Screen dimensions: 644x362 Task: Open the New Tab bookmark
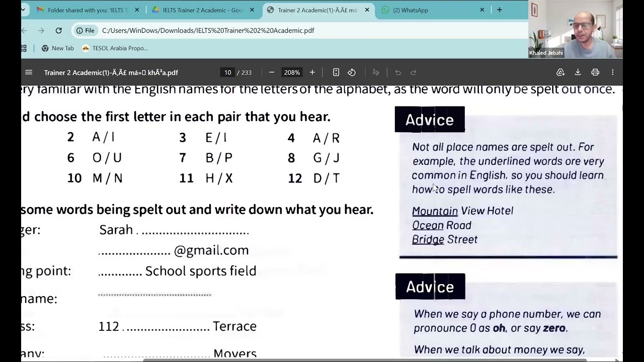[x=57, y=48]
